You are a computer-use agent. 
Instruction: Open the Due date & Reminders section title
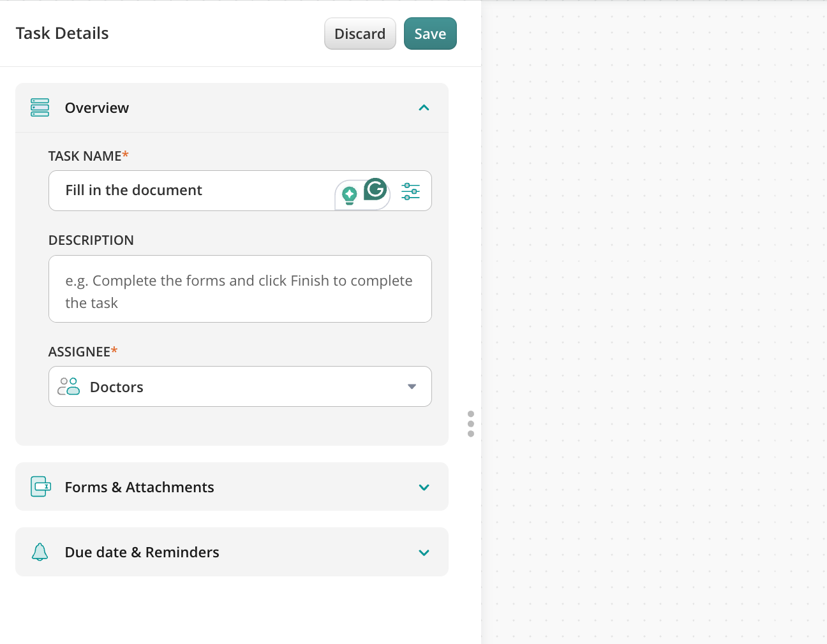tap(142, 552)
